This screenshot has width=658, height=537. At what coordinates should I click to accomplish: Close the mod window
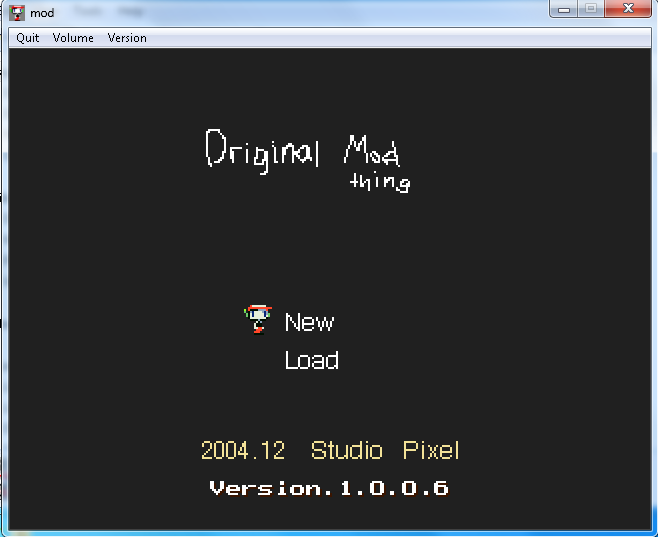coord(628,8)
